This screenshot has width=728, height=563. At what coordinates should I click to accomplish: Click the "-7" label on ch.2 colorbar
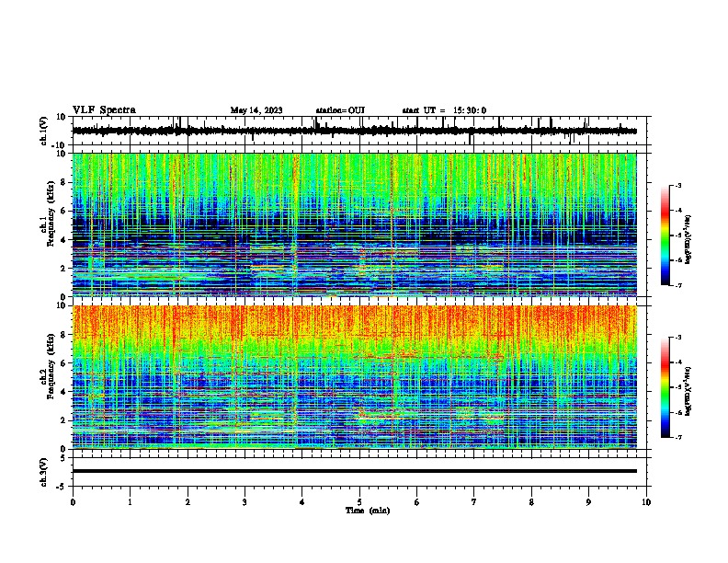[x=678, y=437]
